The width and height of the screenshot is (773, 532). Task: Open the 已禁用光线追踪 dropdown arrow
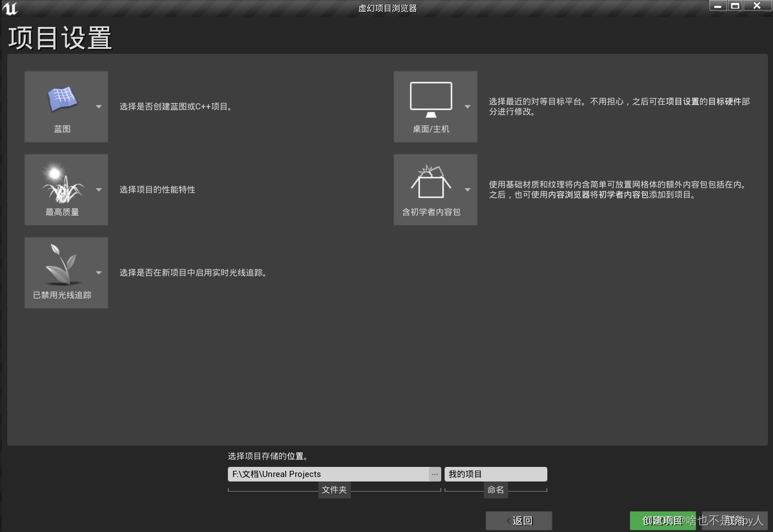(99, 273)
